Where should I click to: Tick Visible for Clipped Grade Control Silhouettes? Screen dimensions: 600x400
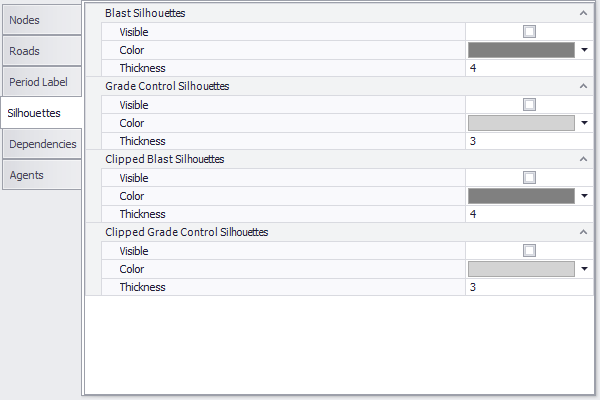(x=529, y=250)
